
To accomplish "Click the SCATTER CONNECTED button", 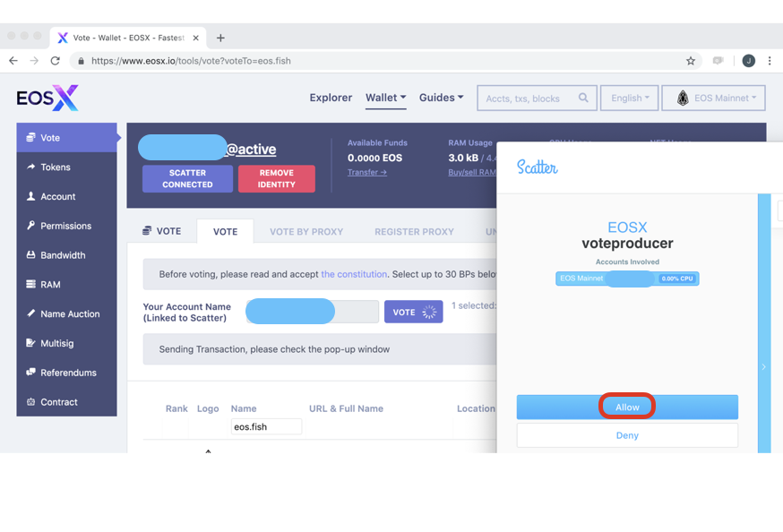I will (187, 178).
